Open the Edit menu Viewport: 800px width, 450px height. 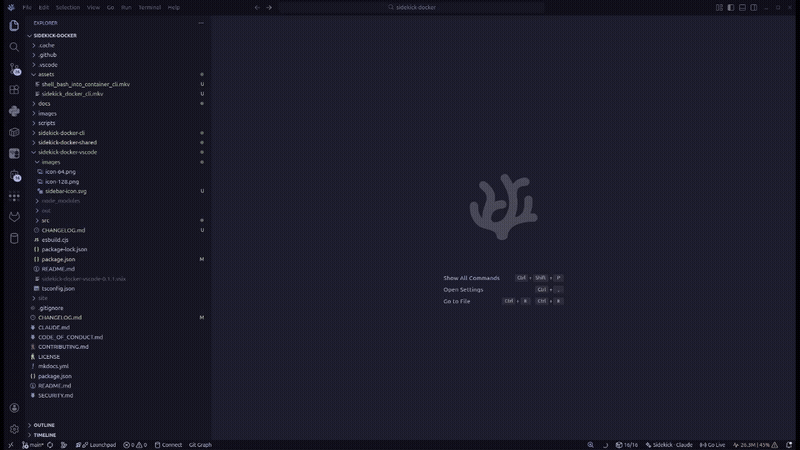(44, 7)
